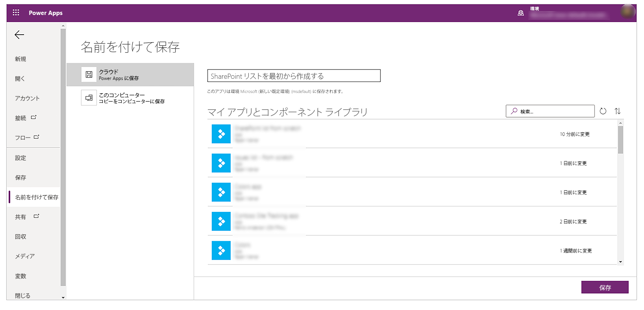The image size is (644, 310).
Task: Click the app list scroll down arrow
Action: pyautogui.click(x=620, y=262)
